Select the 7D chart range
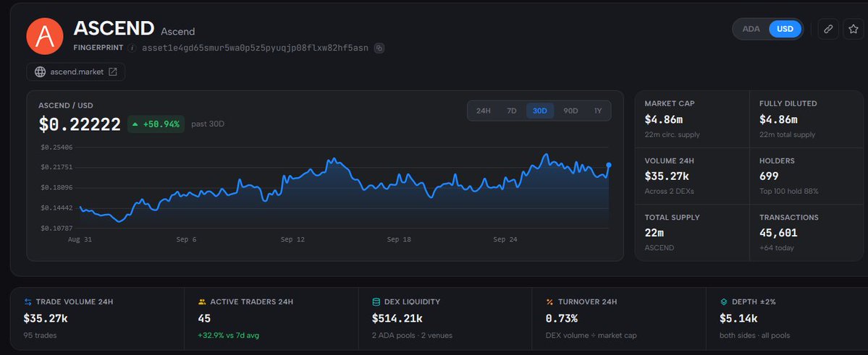The image size is (868, 355). (512, 111)
